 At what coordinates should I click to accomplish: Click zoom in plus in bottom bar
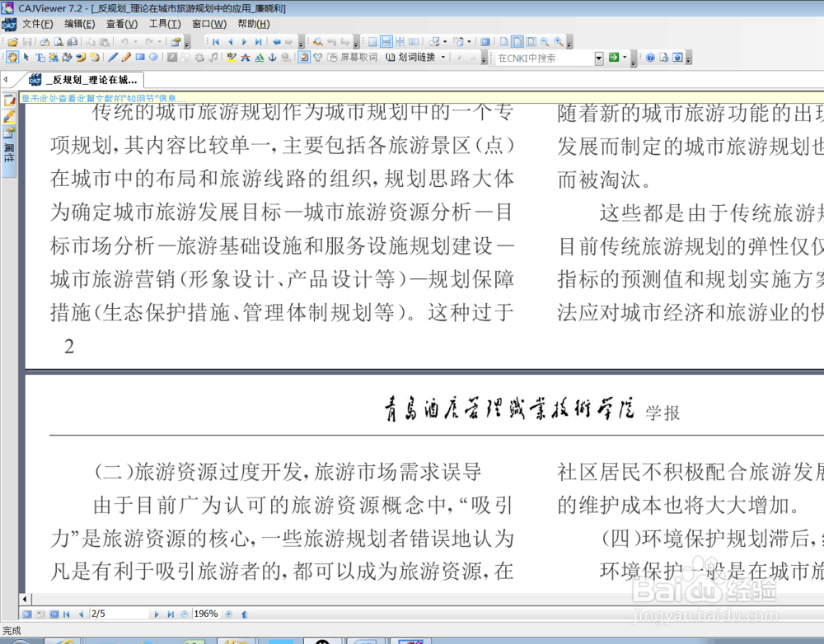(x=228, y=614)
